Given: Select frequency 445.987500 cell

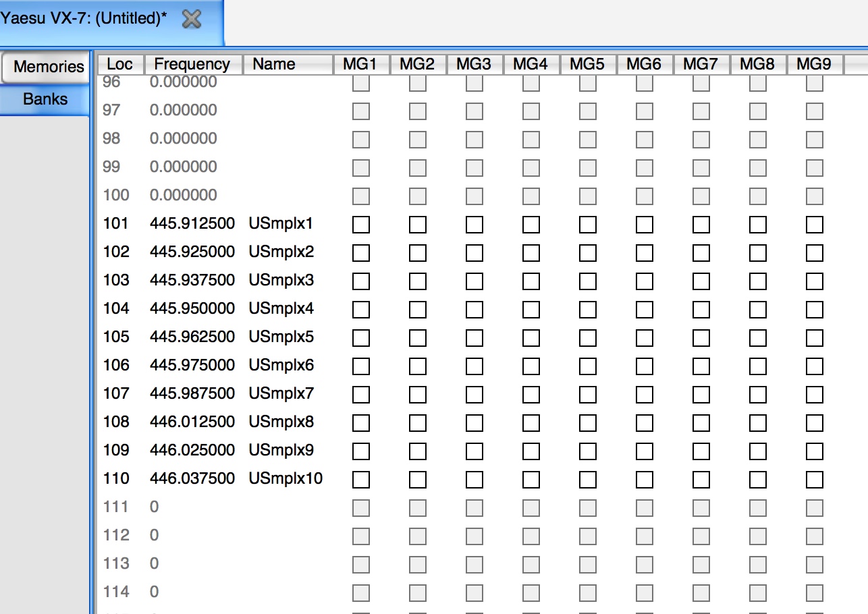Looking at the screenshot, I should point(192,393).
